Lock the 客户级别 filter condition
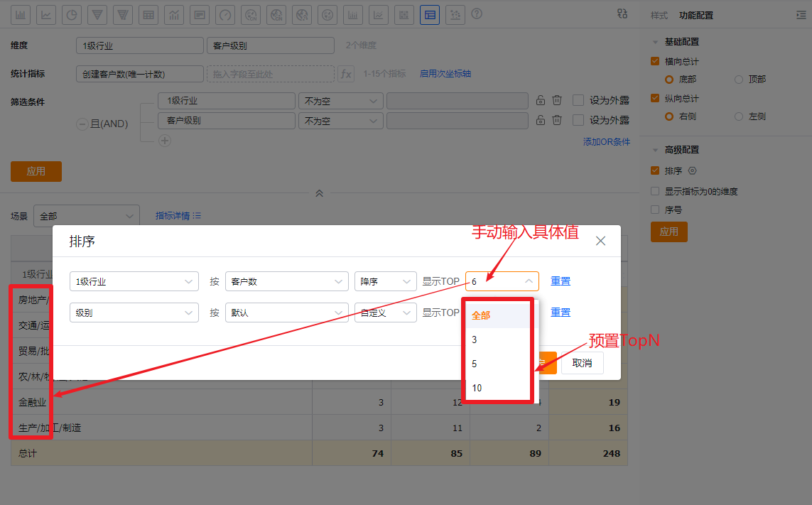This screenshot has height=505, width=812. [541, 120]
